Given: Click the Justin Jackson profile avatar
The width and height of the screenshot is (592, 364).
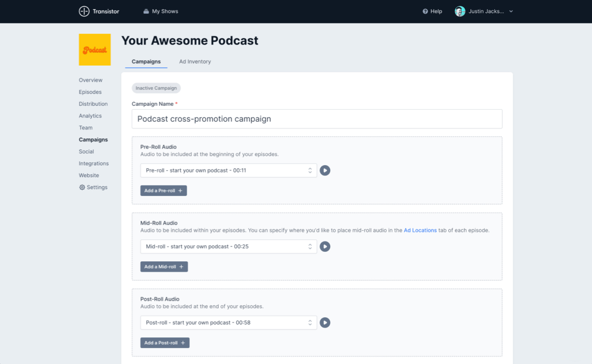Looking at the screenshot, I should coord(459,11).
